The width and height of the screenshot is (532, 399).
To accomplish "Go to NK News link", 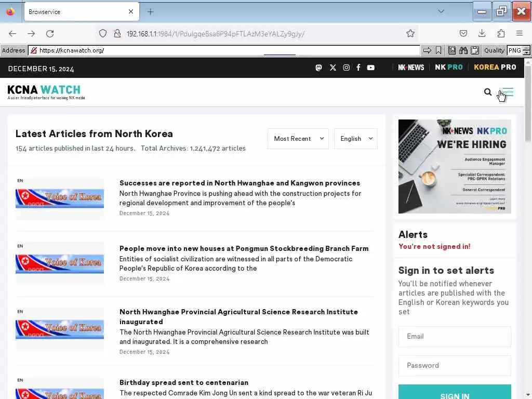I will (x=411, y=68).
